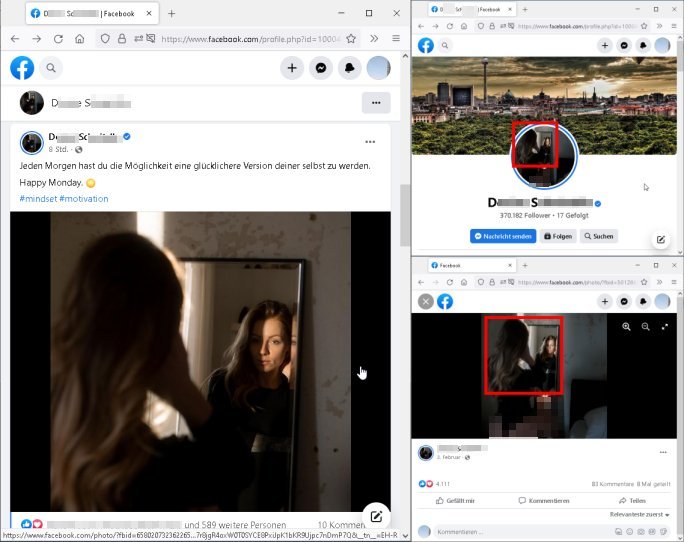Open the '83 Kommentare' count
Image resolution: width=684 pixels, height=542 pixels.
click(x=612, y=484)
